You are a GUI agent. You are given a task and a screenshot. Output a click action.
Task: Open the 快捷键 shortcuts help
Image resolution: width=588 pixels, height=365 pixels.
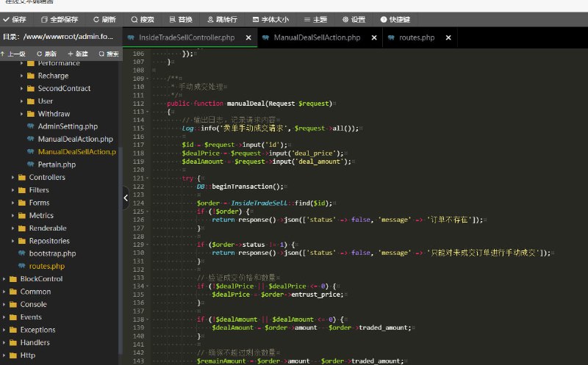(395, 20)
